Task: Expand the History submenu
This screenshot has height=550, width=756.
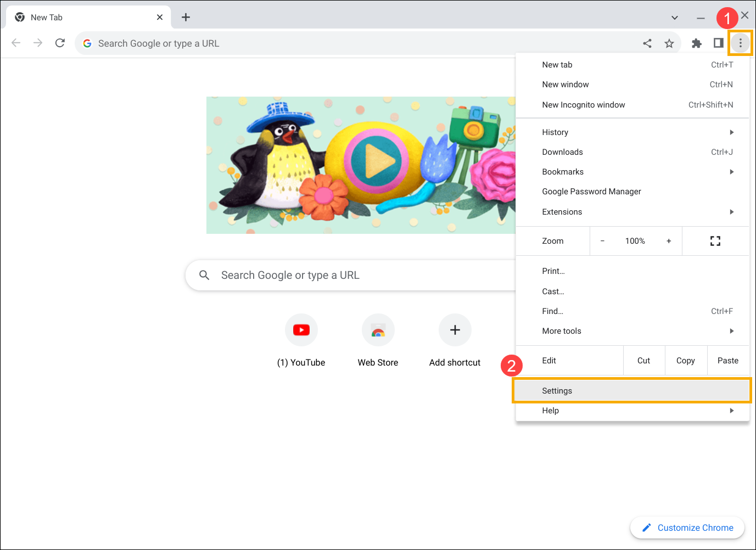Action: point(632,132)
